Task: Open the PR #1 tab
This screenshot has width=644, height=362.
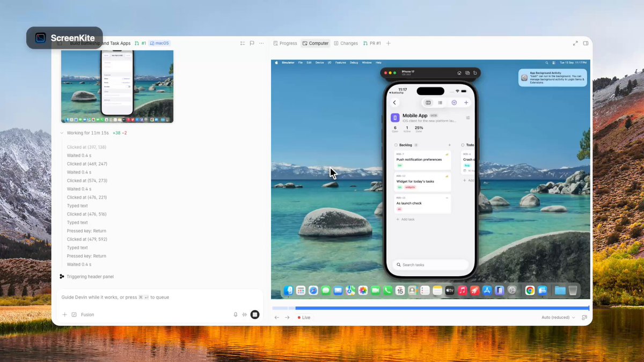Action: point(372,43)
